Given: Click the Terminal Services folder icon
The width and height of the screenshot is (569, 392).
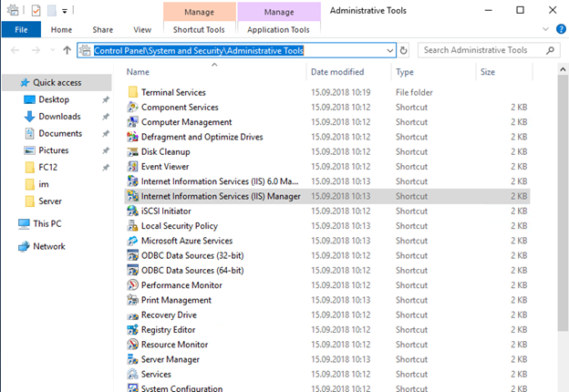Looking at the screenshot, I should click(x=133, y=92).
